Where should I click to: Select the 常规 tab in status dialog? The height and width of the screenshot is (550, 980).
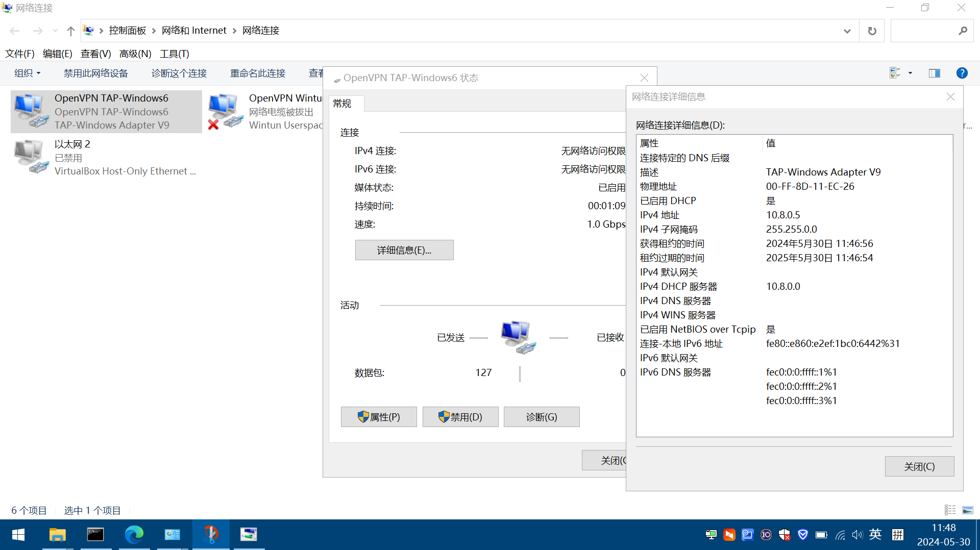pos(342,104)
